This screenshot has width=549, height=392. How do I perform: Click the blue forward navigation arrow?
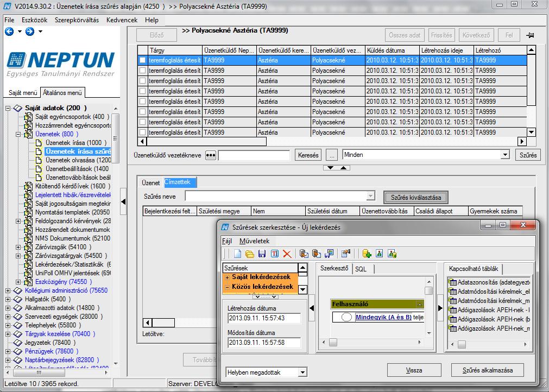[30, 31]
